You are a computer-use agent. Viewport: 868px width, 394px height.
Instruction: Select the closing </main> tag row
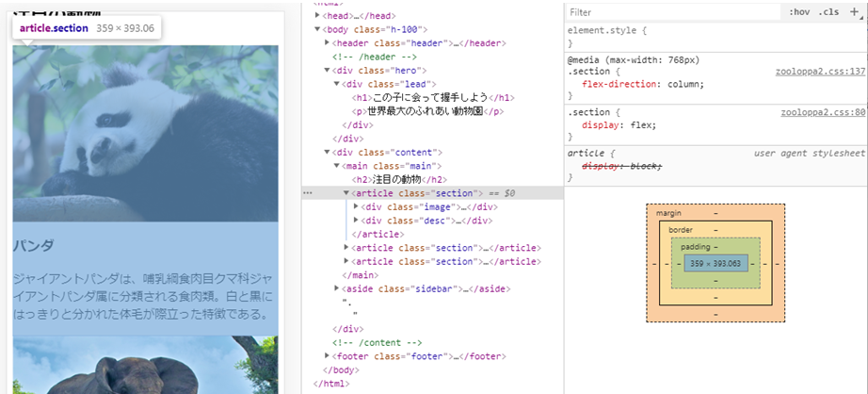click(x=360, y=275)
